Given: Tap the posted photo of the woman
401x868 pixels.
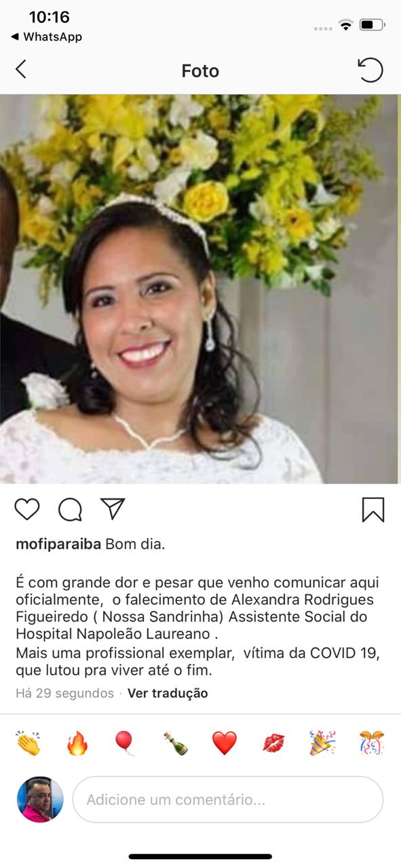Looking at the screenshot, I should [200, 289].
